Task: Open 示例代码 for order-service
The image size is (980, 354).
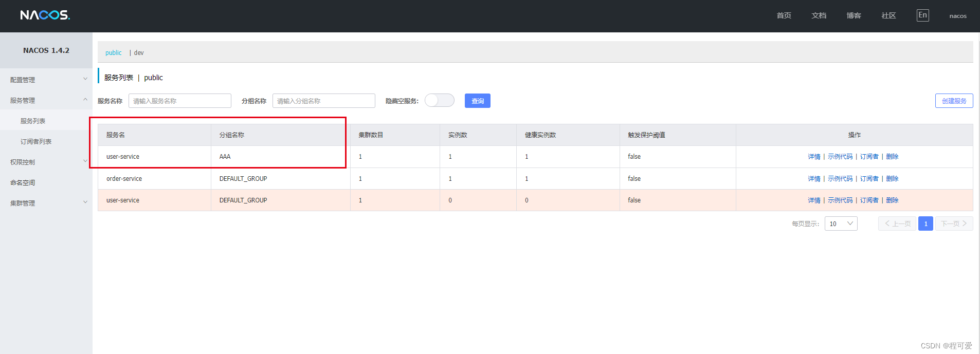Action: (x=840, y=179)
